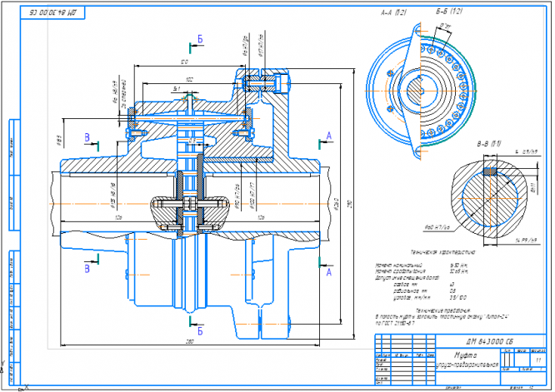
Task: Select the upper Б section cut marker
Action: coord(197,44)
